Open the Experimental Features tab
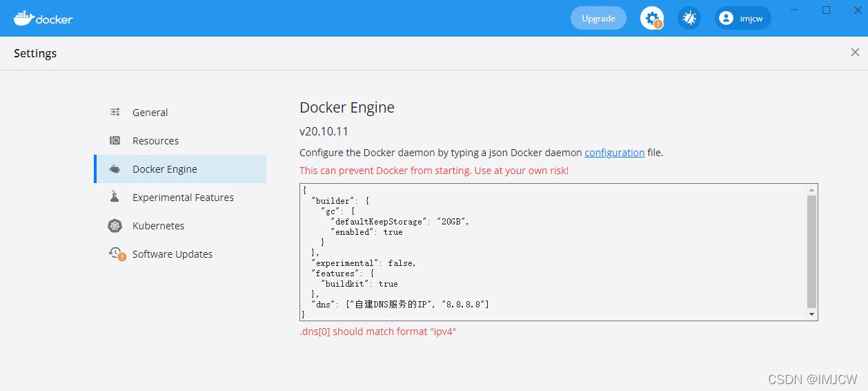The width and height of the screenshot is (868, 391). [x=180, y=198]
